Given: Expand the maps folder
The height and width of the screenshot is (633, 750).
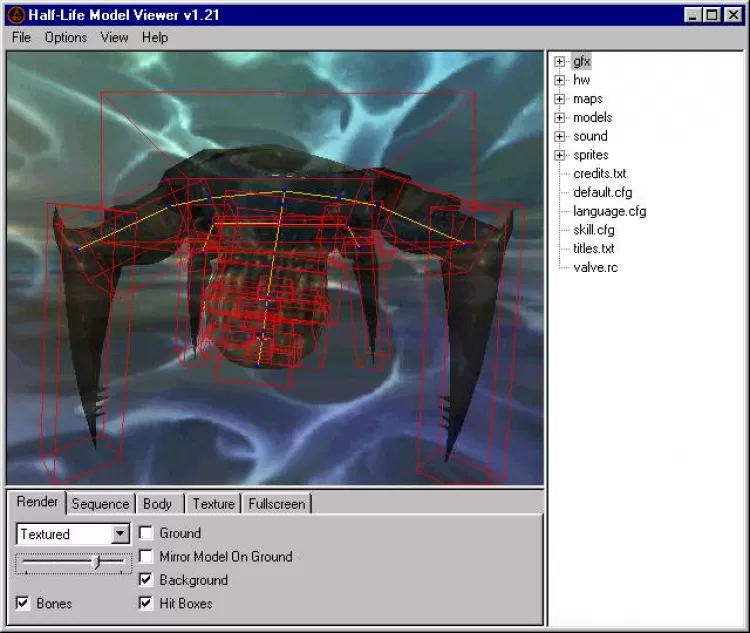Looking at the screenshot, I should [x=560, y=99].
